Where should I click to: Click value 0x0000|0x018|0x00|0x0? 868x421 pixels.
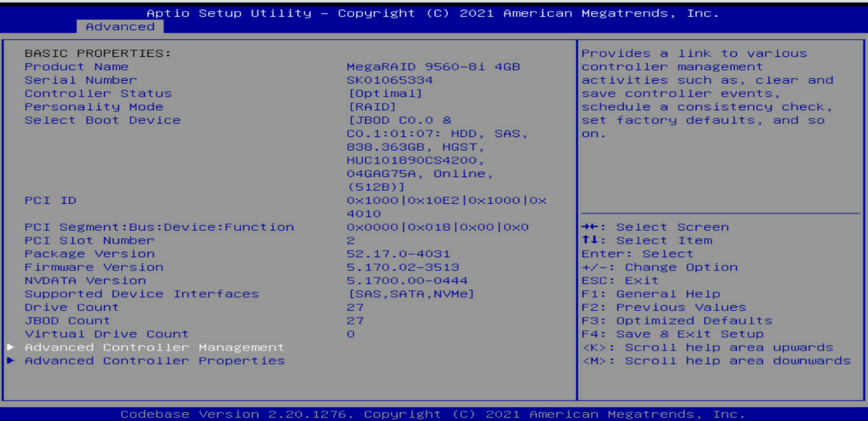point(438,227)
